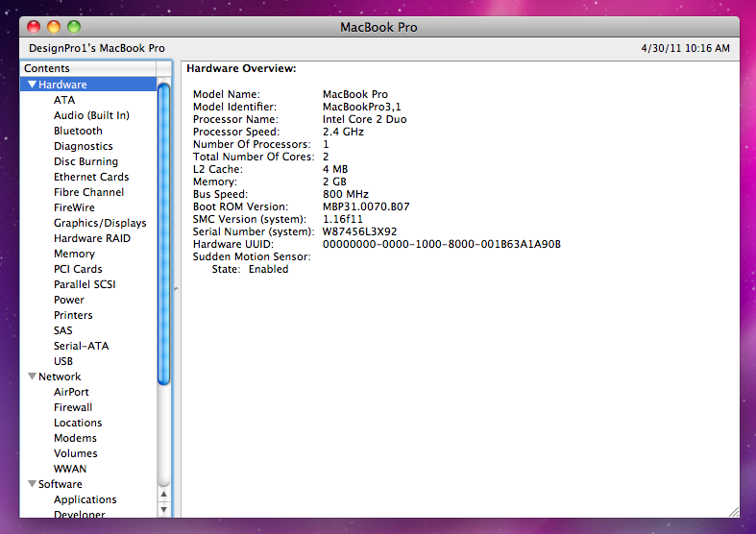Open the Graphics/Displays entry

100,223
